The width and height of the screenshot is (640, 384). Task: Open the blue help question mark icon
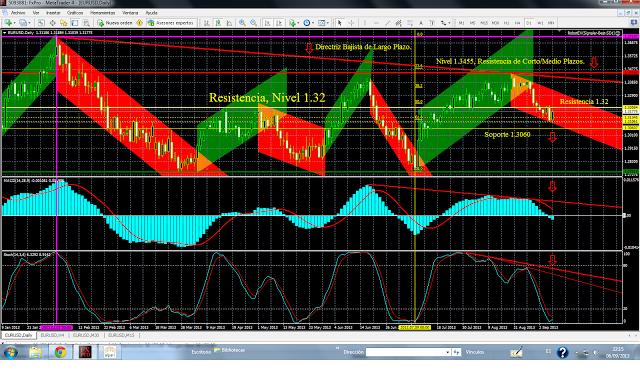coord(562,352)
